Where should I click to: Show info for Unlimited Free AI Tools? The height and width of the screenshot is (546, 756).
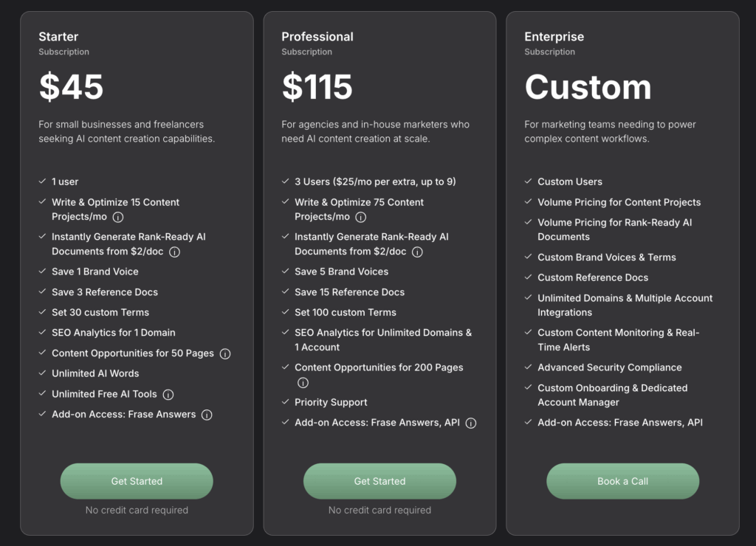click(x=168, y=395)
